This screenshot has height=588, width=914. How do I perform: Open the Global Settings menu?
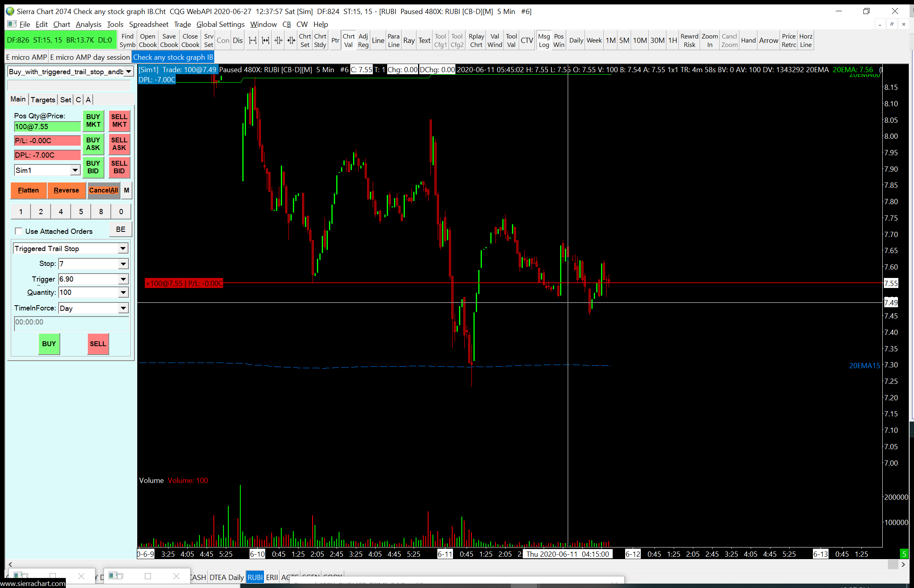220,24
